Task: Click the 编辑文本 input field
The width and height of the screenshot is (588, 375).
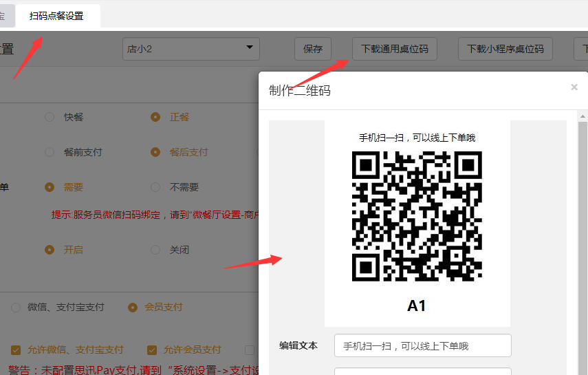Action: (423, 345)
